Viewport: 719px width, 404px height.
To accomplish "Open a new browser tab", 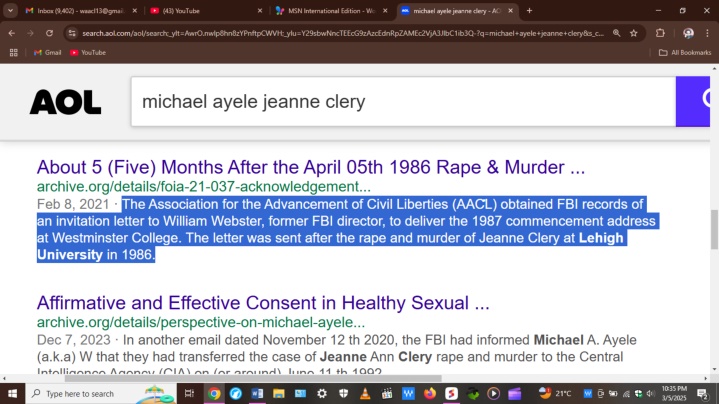I will 529,11.
